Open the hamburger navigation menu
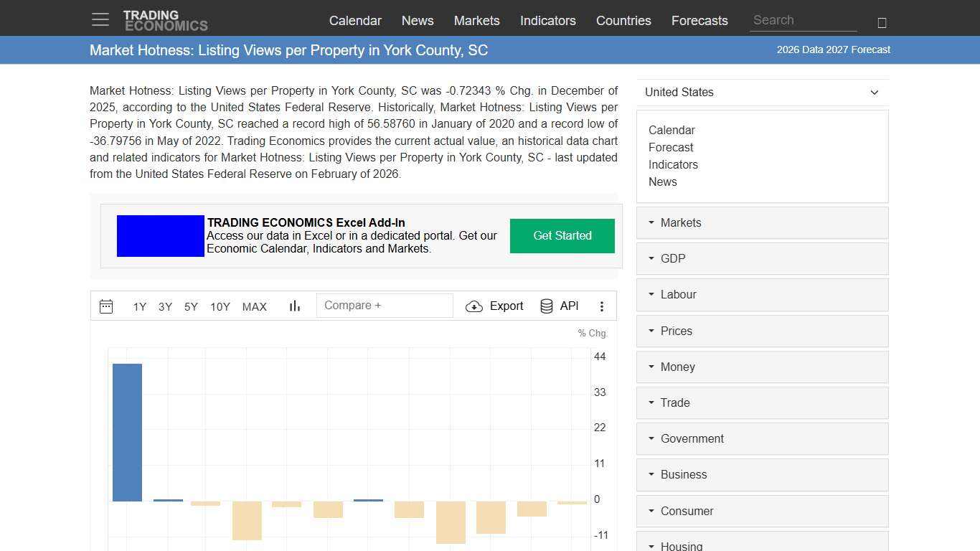The height and width of the screenshot is (551, 980). [x=100, y=19]
